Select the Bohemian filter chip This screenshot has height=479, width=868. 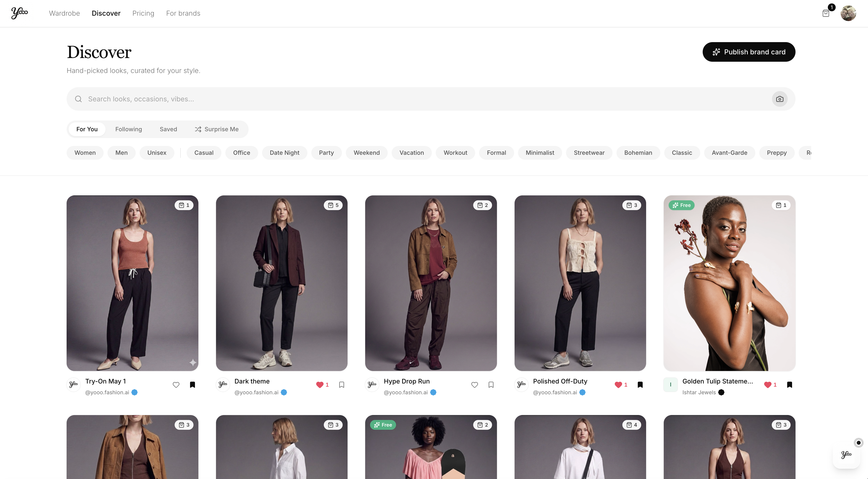pos(638,153)
